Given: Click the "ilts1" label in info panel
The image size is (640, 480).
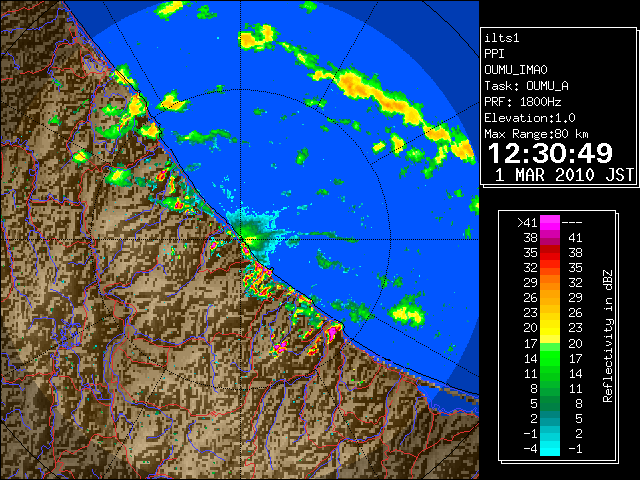Looking at the screenshot, I should tap(502, 38).
